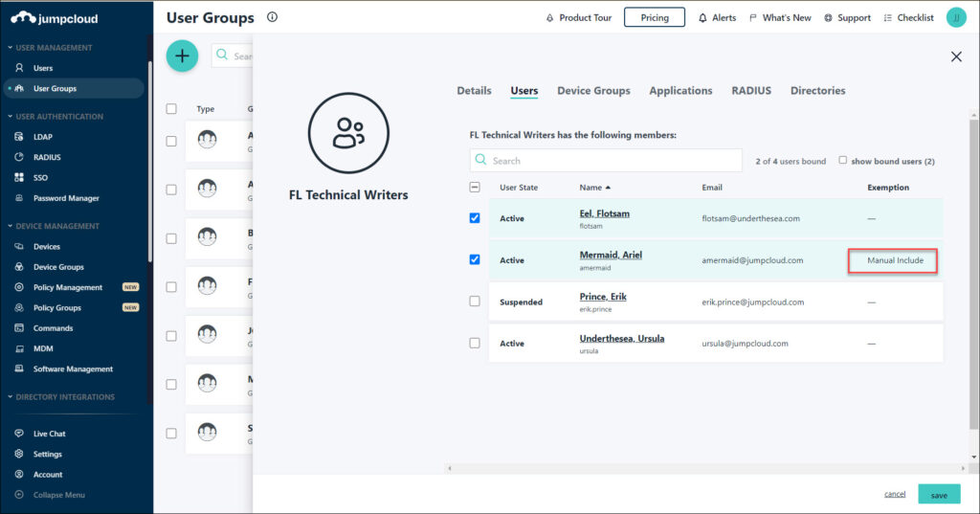Screen dimensions: 980x514
Task: Collapse User Management section
Action: click(50, 48)
